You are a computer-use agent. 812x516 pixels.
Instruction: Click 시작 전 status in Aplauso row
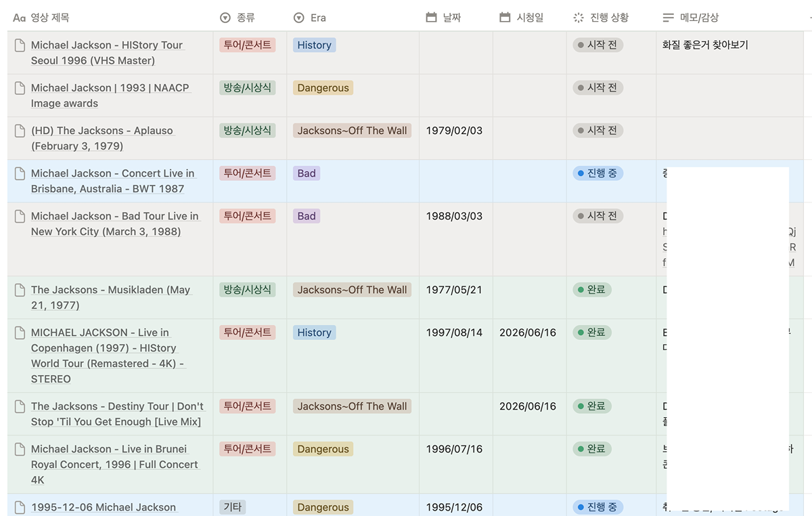598,130
